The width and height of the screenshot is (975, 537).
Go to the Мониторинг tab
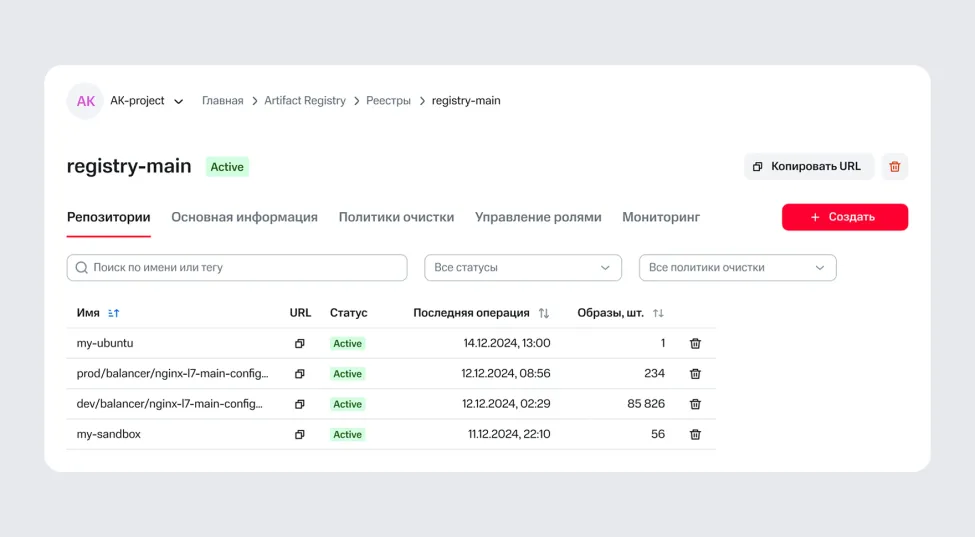[x=660, y=217]
